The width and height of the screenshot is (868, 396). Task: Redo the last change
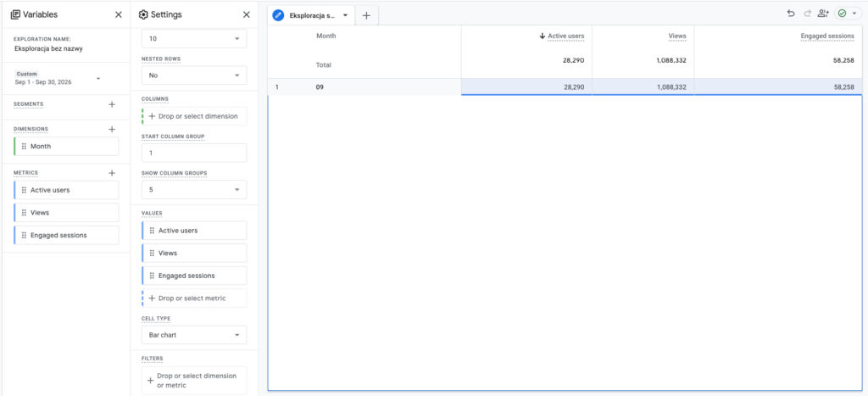click(x=807, y=14)
